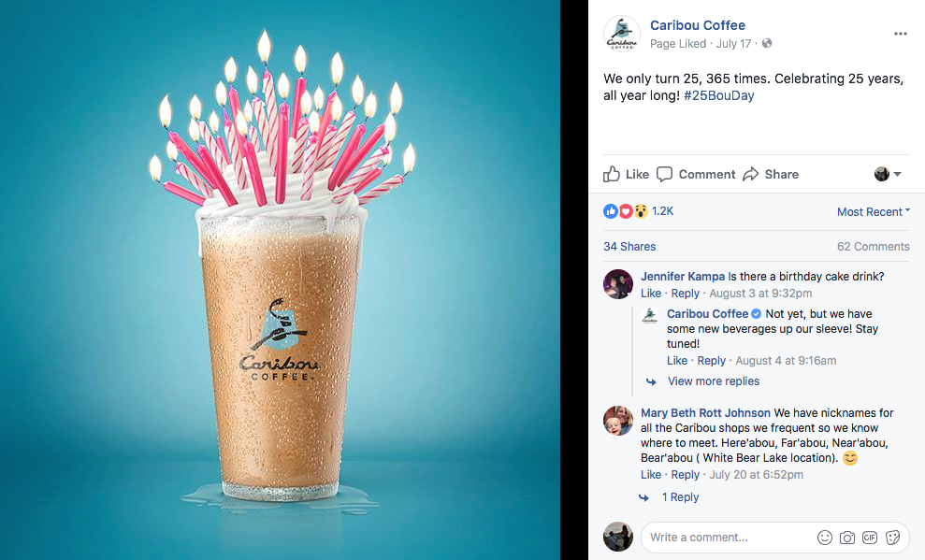Open the sticker picker icon
925x560 pixels.
892,537
